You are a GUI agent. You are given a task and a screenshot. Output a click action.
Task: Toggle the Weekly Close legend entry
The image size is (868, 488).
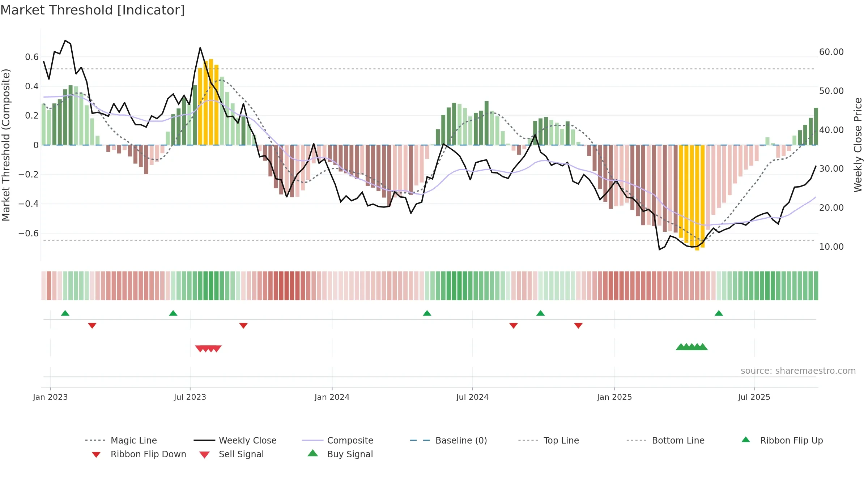(235, 440)
